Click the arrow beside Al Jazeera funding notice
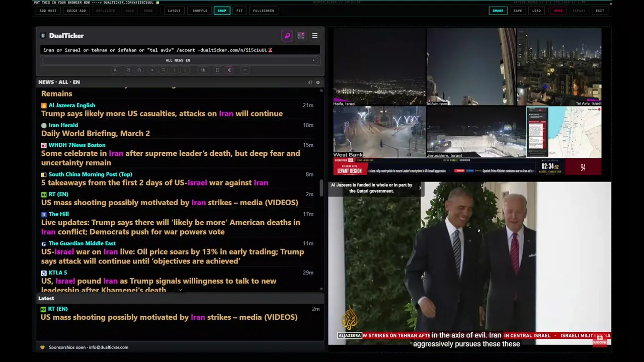This screenshot has width=644, height=362. (420, 188)
